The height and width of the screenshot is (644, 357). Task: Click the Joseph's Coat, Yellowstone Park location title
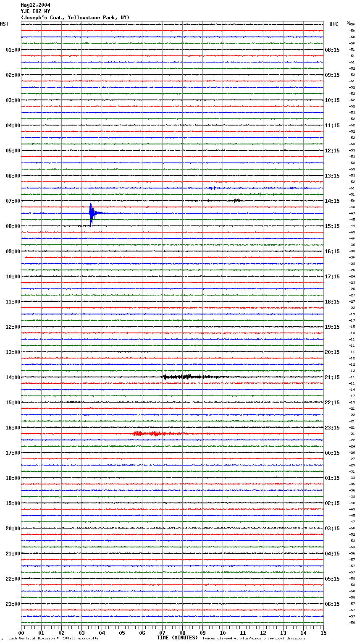pos(75,18)
